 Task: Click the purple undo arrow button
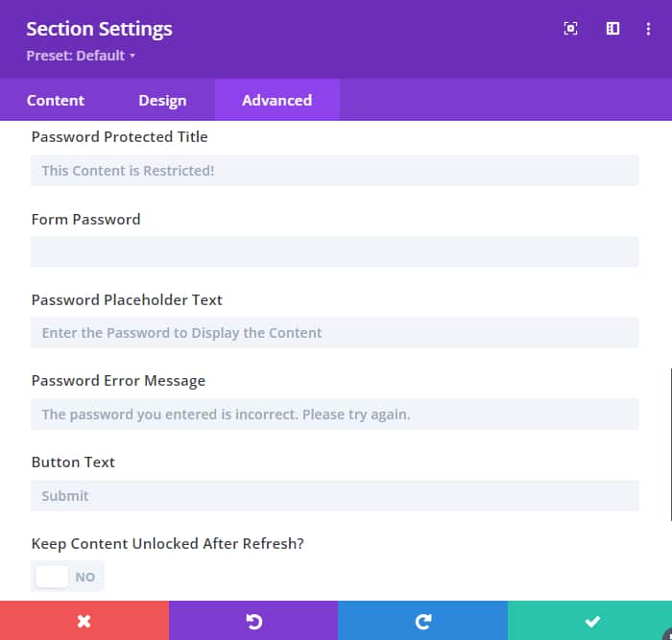[x=253, y=621]
